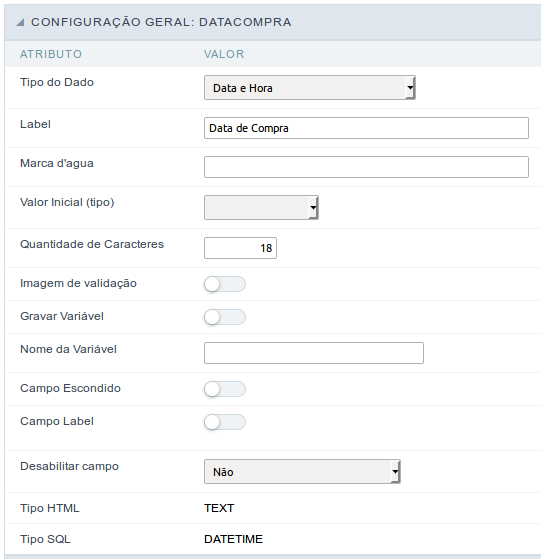
Task: Click the Campo Escondido label text
Action: tap(71, 388)
